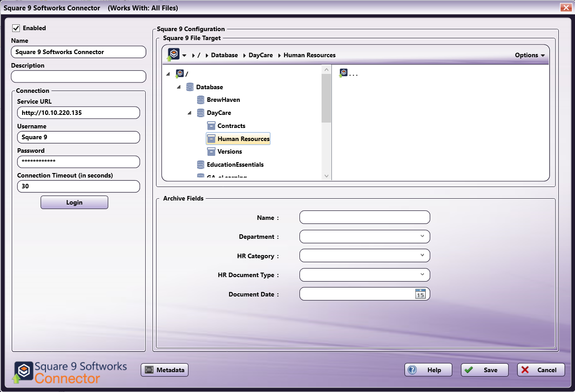Click the Password field

point(78,162)
